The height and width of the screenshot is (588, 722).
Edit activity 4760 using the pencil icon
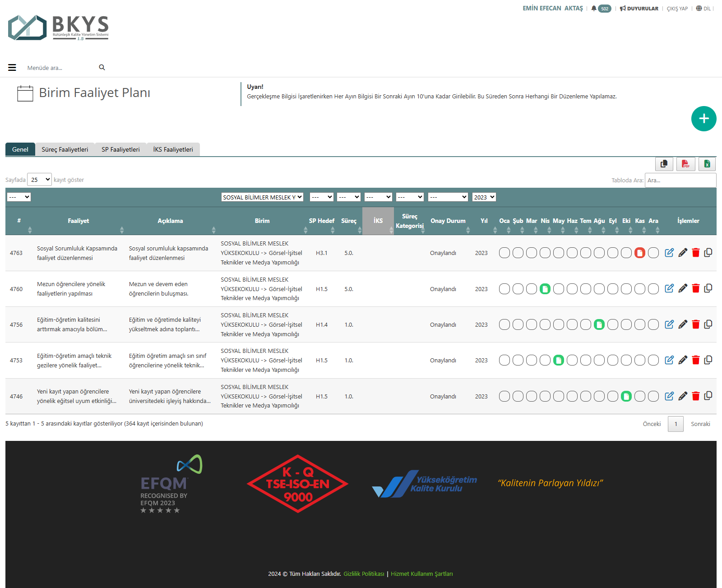click(x=683, y=288)
